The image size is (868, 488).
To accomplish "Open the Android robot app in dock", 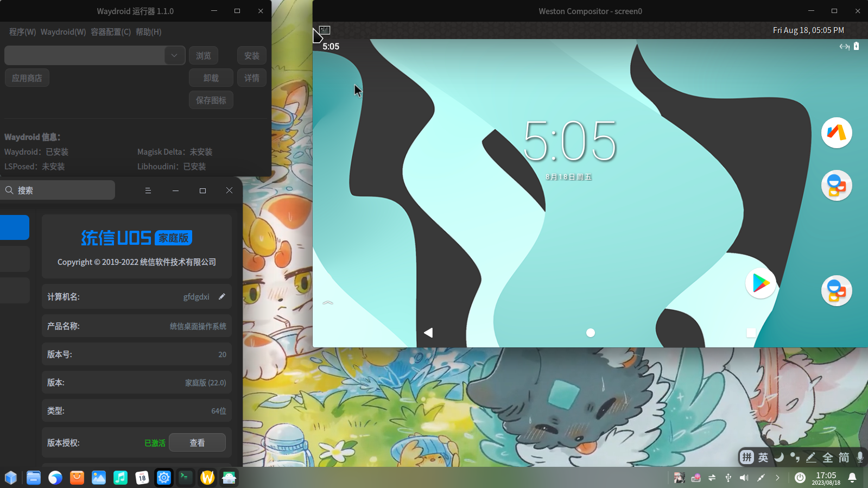I will click(x=229, y=478).
